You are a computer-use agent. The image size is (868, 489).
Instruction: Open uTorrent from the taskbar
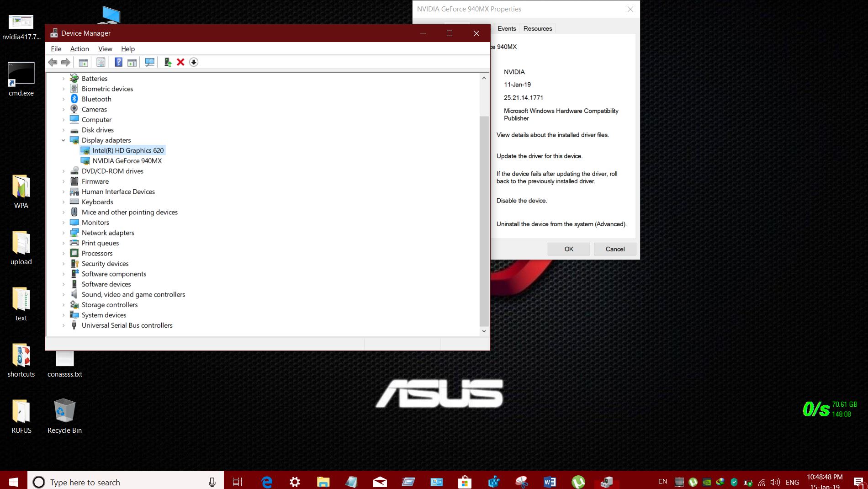(x=578, y=482)
